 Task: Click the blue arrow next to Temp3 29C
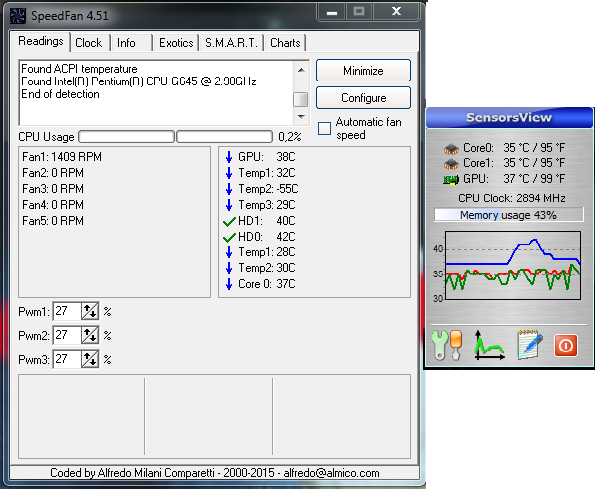click(229, 205)
